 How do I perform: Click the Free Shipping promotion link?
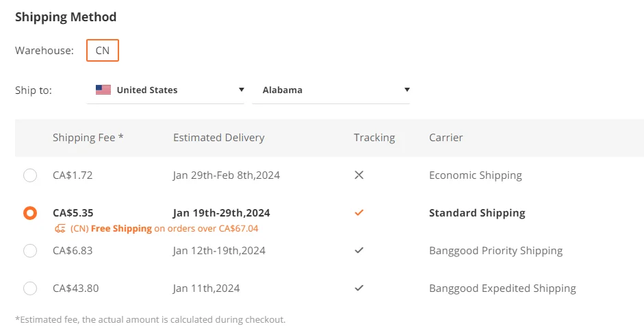pyautogui.click(x=120, y=229)
